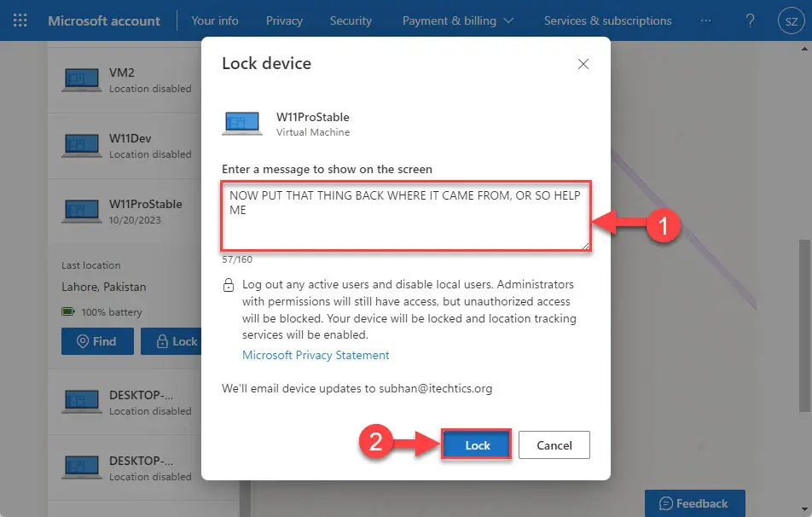Image resolution: width=812 pixels, height=517 pixels.
Task: Open the Feedback button
Action: pos(694,503)
